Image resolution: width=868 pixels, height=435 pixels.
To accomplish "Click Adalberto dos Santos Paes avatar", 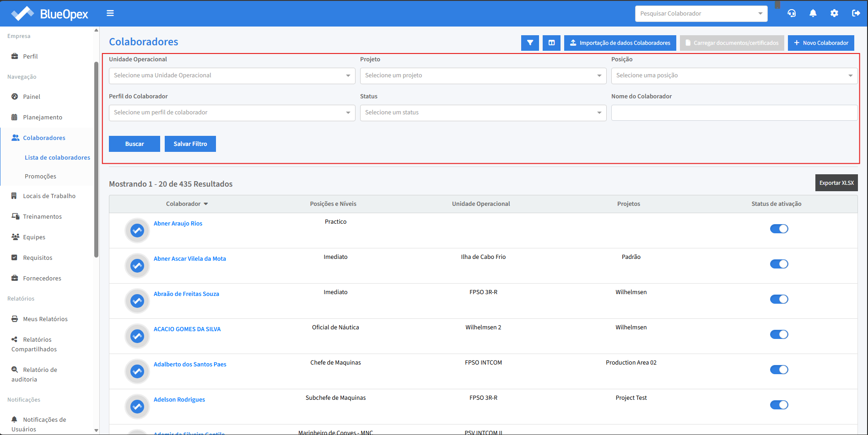I will (137, 371).
